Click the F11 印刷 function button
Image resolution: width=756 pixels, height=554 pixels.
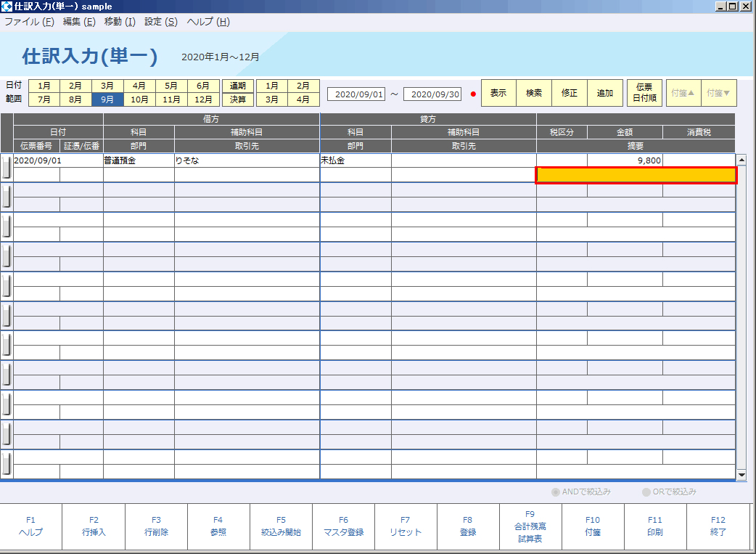point(655,526)
